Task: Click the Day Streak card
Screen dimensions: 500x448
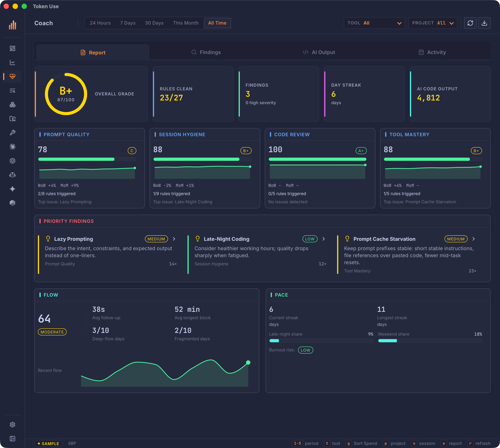Action: 364,94
